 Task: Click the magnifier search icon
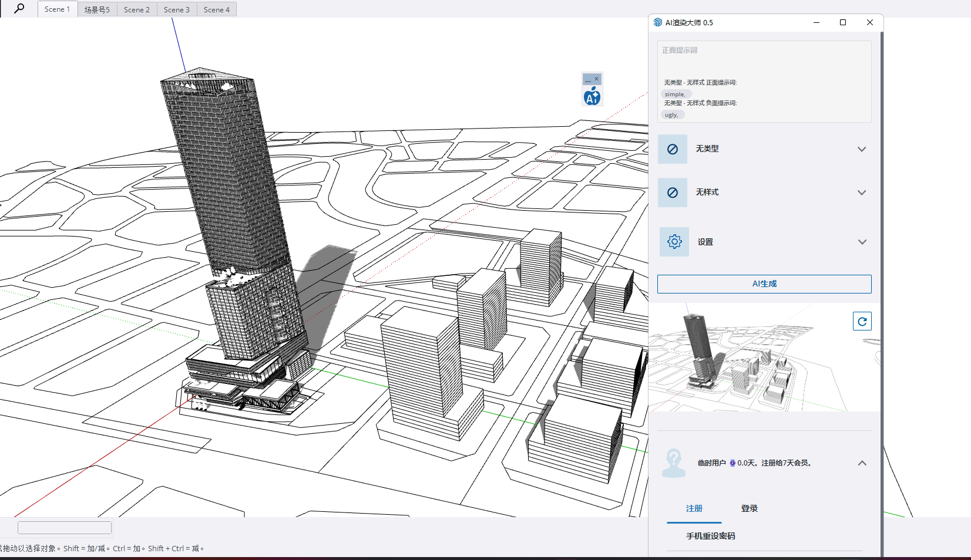pos(19,8)
